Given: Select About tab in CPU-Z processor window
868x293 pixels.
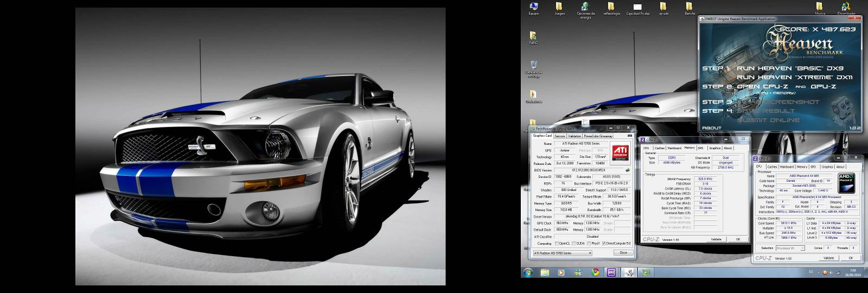Looking at the screenshot, I should 840,167.
